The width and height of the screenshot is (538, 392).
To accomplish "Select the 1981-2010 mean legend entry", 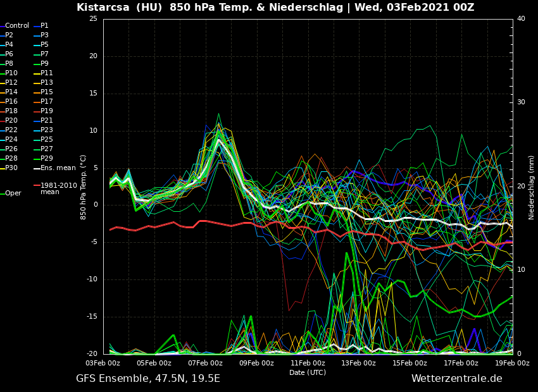I will coord(58,188).
